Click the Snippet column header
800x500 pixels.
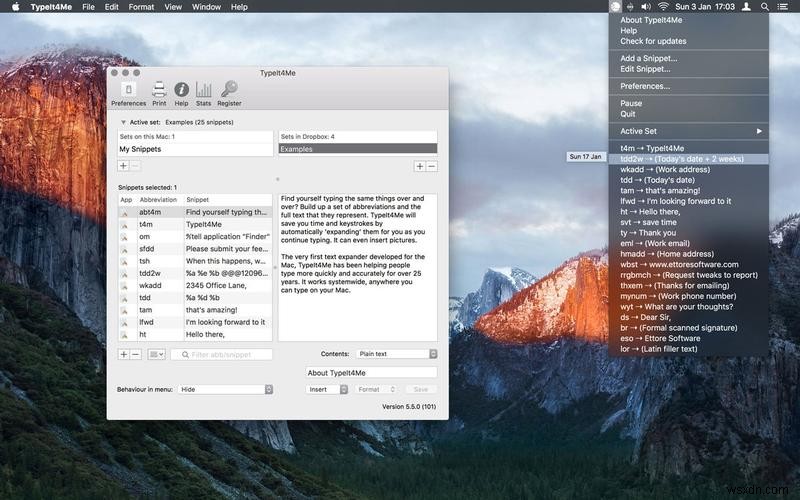pyautogui.click(x=228, y=200)
